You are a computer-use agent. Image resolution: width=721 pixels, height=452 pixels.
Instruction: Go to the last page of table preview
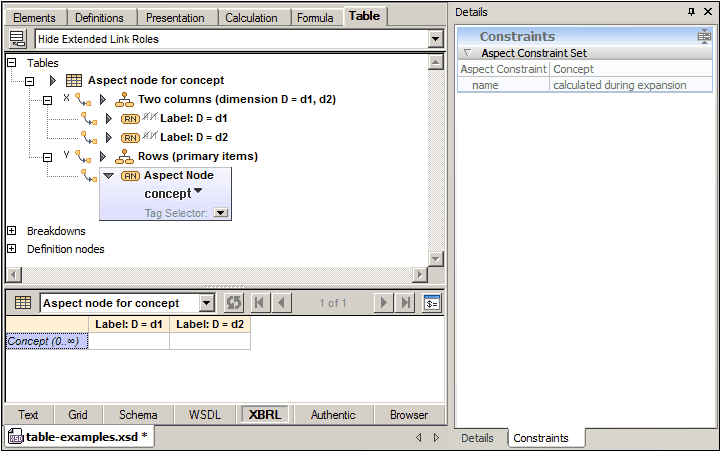click(405, 303)
